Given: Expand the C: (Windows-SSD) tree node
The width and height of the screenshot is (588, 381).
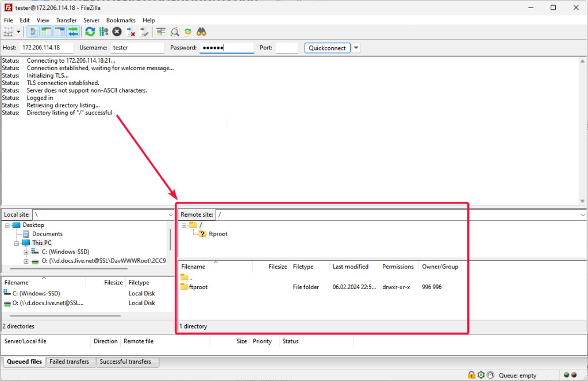Looking at the screenshot, I should tap(26, 252).
